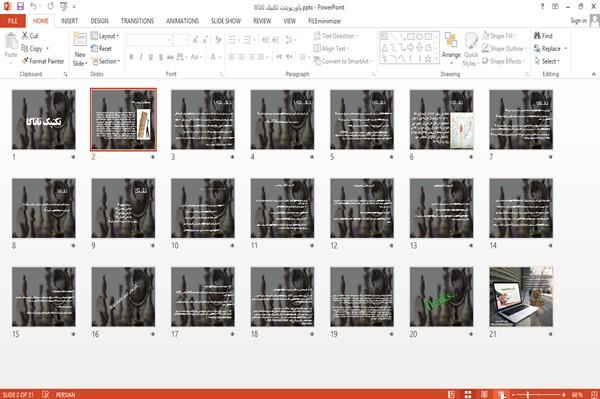Switch to the REVIEW tab
The width and height of the screenshot is (600, 399).
(x=262, y=21)
